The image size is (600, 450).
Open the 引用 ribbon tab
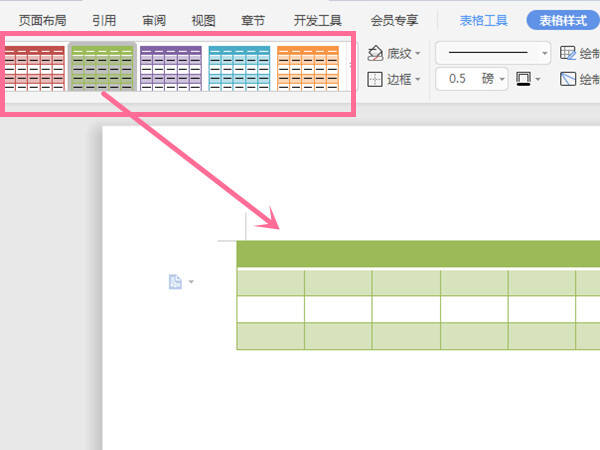104,20
